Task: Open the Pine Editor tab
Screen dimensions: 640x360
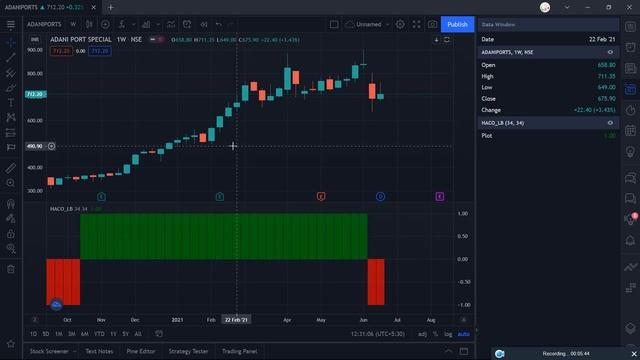Action: (x=141, y=351)
